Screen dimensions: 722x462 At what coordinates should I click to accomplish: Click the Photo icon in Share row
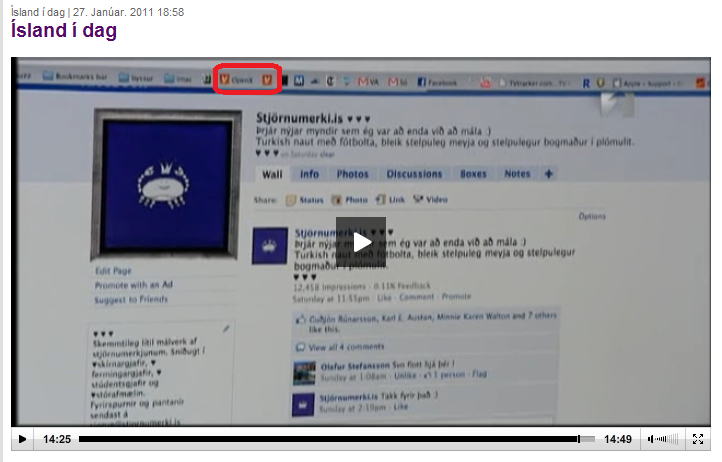coord(337,200)
